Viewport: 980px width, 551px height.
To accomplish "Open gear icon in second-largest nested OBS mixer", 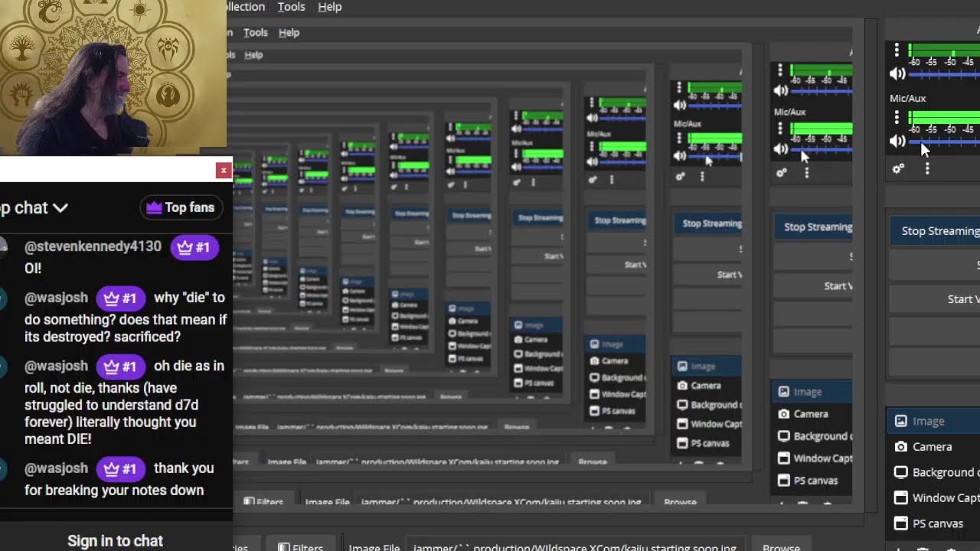I will point(782,173).
